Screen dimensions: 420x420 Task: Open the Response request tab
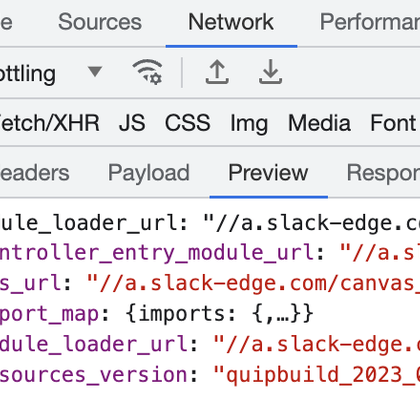383,173
